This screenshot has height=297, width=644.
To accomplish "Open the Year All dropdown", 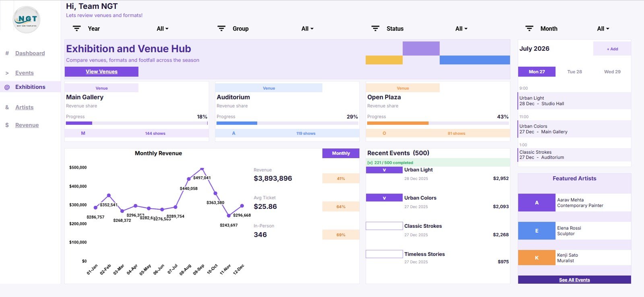I will point(163,29).
